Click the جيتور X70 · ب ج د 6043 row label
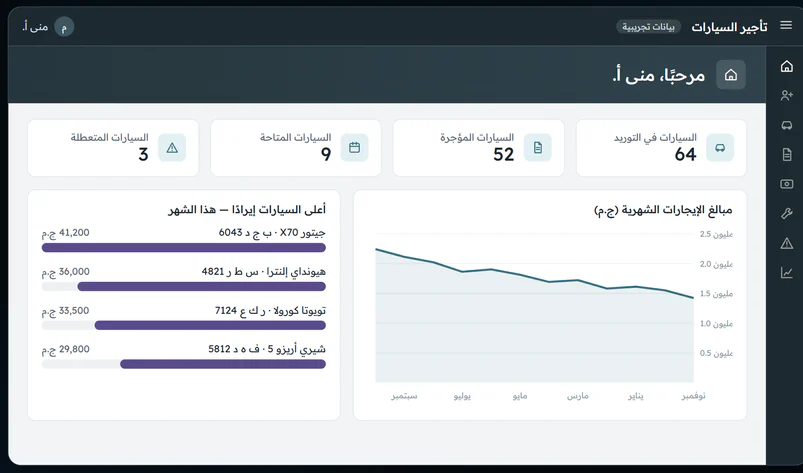 click(x=272, y=233)
